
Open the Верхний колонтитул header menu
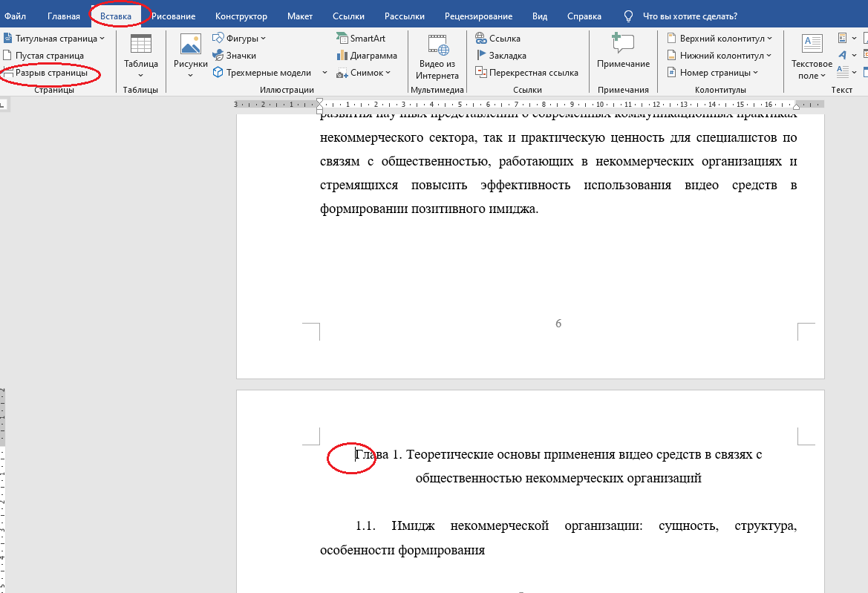click(719, 37)
